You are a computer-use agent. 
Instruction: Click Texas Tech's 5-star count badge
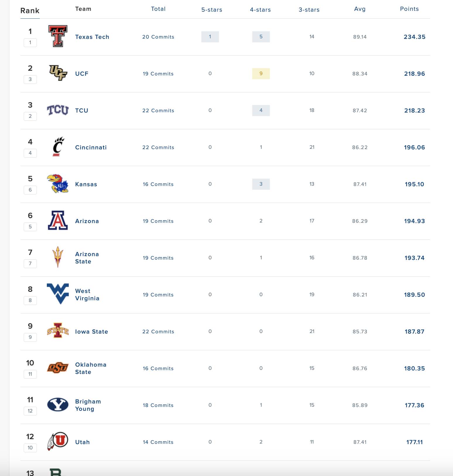point(210,37)
